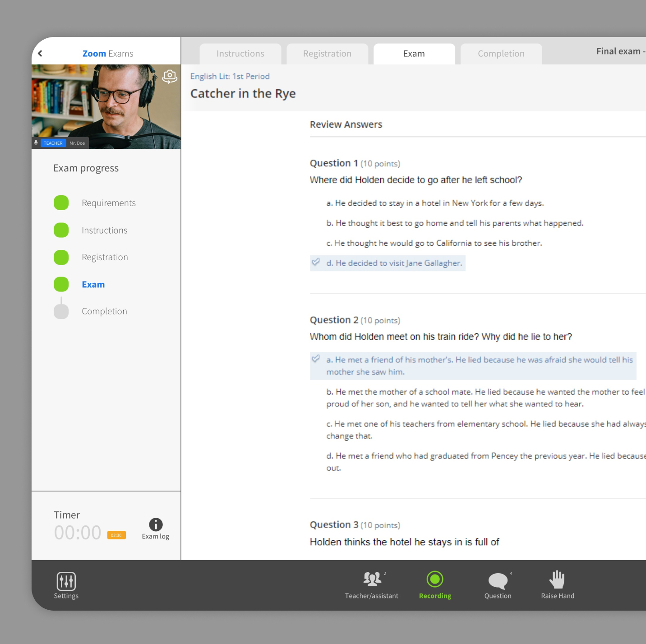The width and height of the screenshot is (646, 644).
Task: Click the English Lit: 1st Period link
Action: point(230,77)
